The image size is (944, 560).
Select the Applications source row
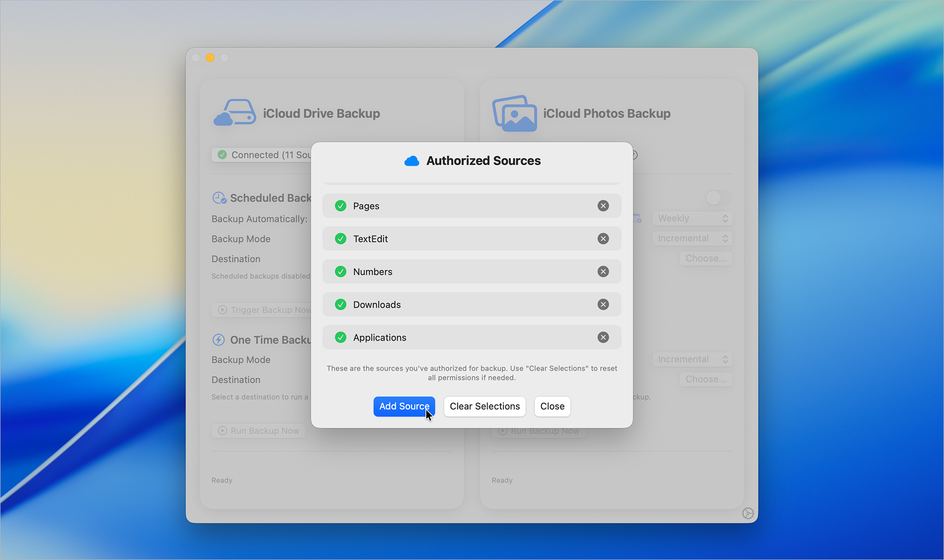point(472,337)
